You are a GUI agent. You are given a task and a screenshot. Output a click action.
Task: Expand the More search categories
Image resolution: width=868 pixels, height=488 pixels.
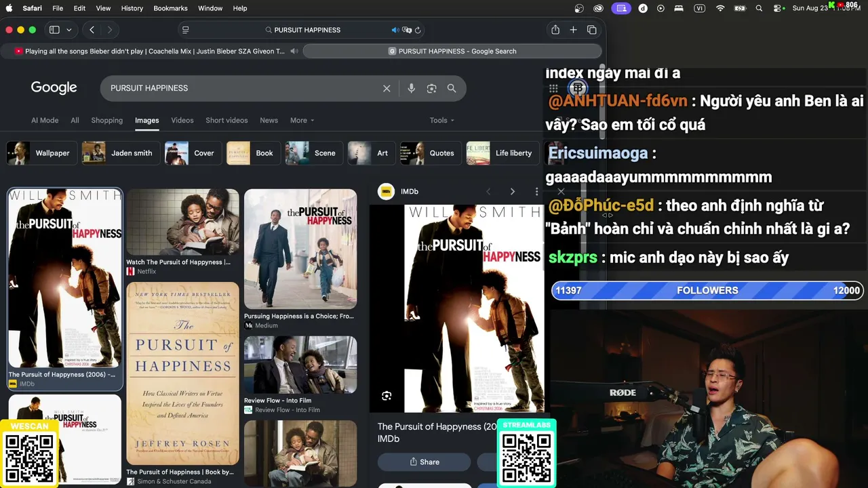pyautogui.click(x=302, y=120)
